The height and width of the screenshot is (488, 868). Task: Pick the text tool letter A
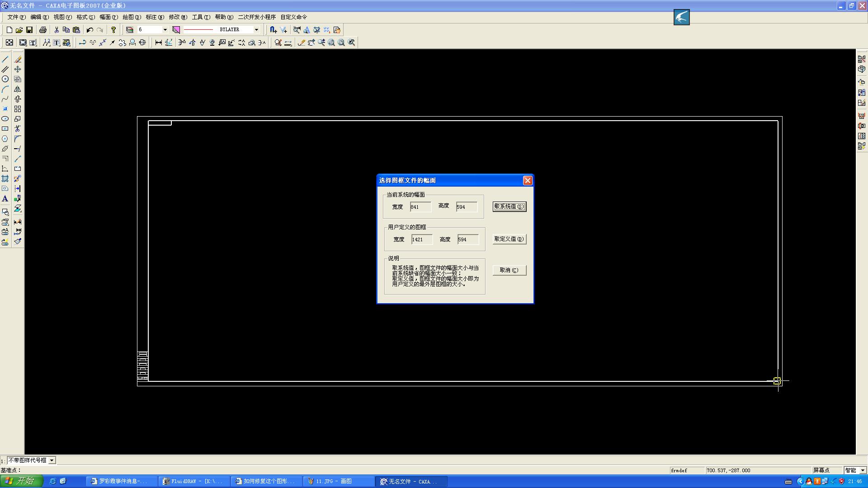(5, 199)
